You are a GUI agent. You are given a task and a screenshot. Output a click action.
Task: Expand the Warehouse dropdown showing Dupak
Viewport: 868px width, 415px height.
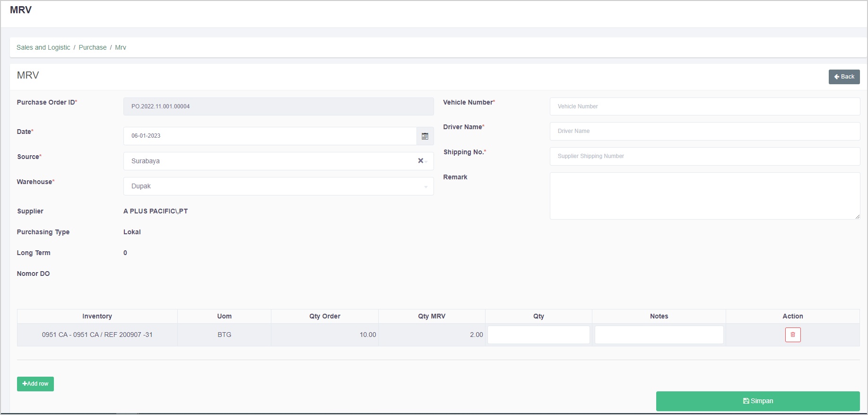coord(278,186)
